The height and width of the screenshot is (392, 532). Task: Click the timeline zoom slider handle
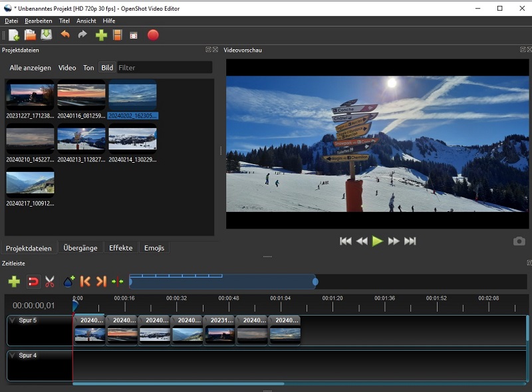315,282
